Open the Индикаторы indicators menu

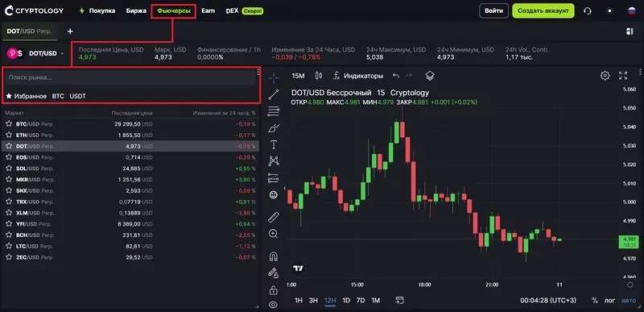click(x=357, y=76)
